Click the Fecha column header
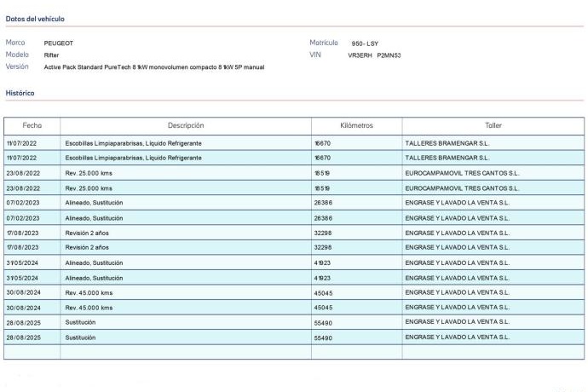Screen dimensions: 588x392 32,125
